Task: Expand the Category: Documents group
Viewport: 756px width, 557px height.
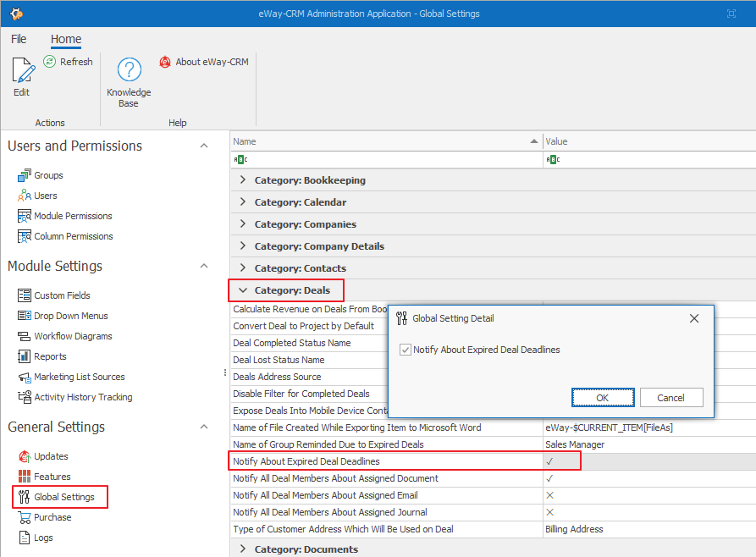Action: click(242, 548)
